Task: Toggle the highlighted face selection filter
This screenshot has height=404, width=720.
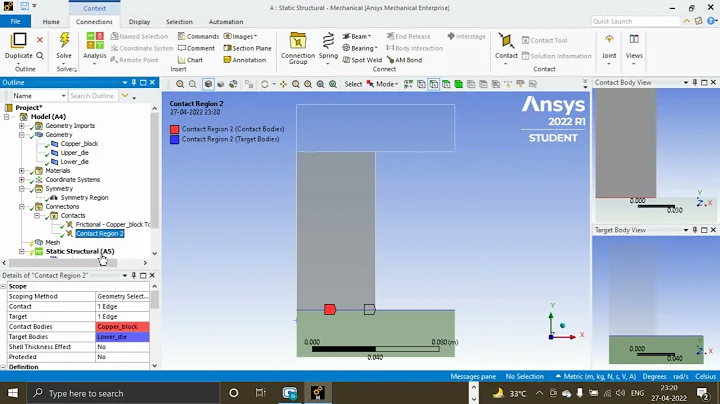Action: click(433, 84)
